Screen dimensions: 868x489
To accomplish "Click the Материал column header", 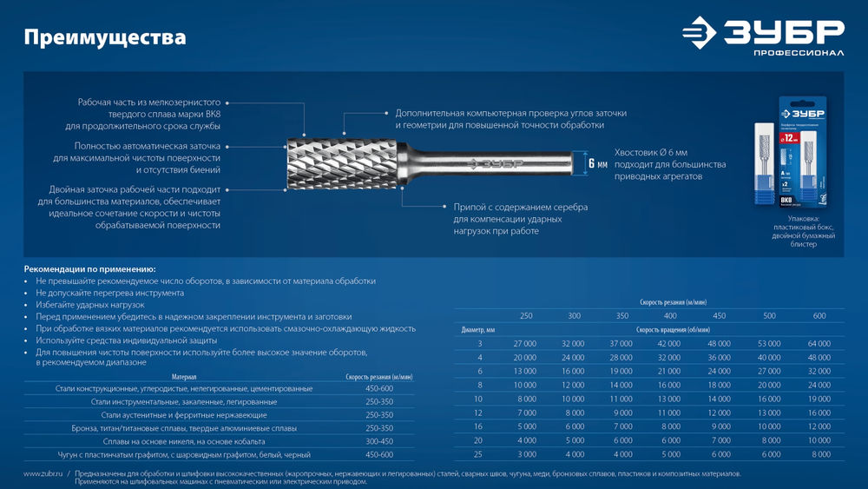I will (x=184, y=377).
